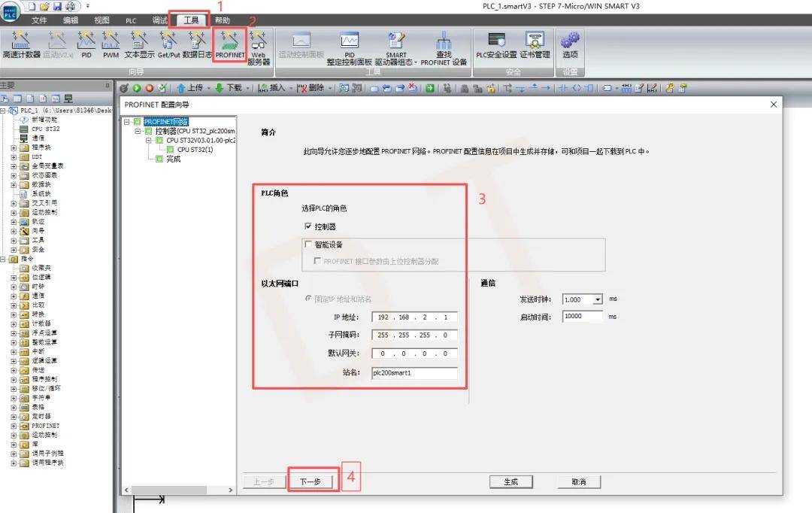Click the green RUN button in toolbar
Screen dimensions: 812x513
coord(137,88)
